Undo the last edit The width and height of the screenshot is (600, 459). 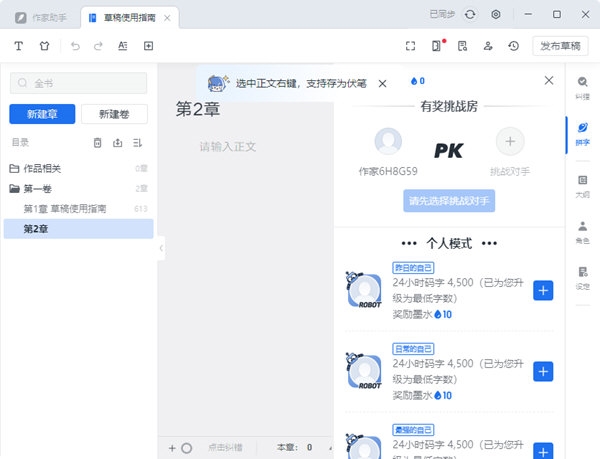[75, 46]
